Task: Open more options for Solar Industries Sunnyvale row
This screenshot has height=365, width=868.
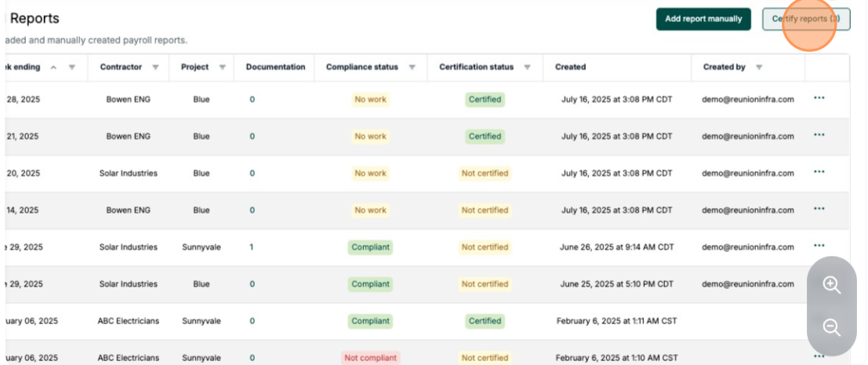Action: (819, 246)
